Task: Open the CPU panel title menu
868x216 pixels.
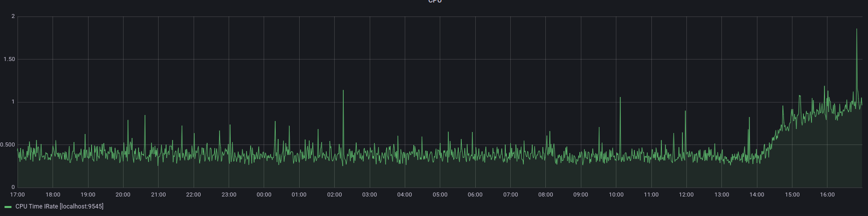Action: [435, 1]
